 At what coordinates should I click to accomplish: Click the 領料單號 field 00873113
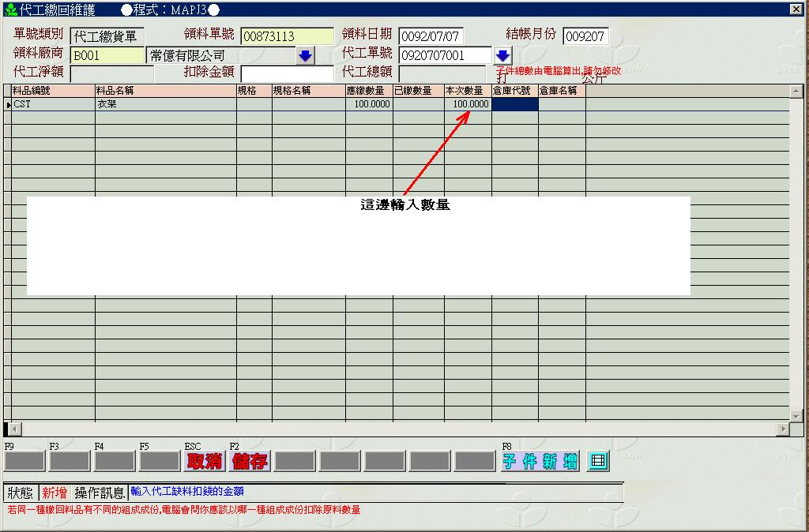pos(287,36)
